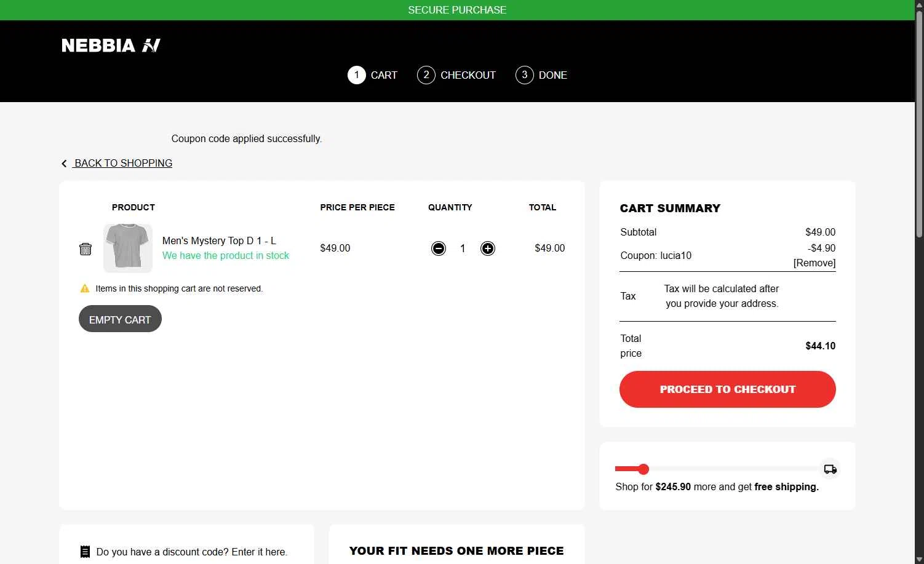Click the Subtotal label in cart summary

(639, 232)
